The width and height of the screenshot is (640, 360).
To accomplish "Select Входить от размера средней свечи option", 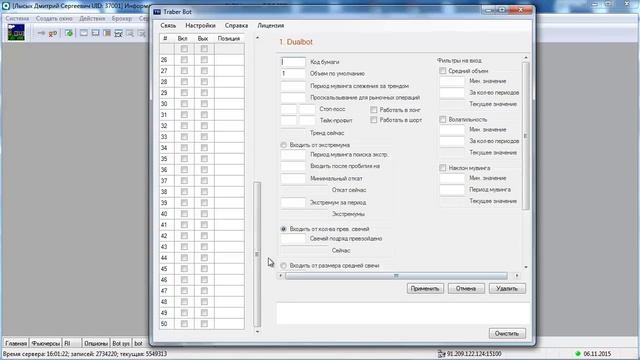I will 284,266.
